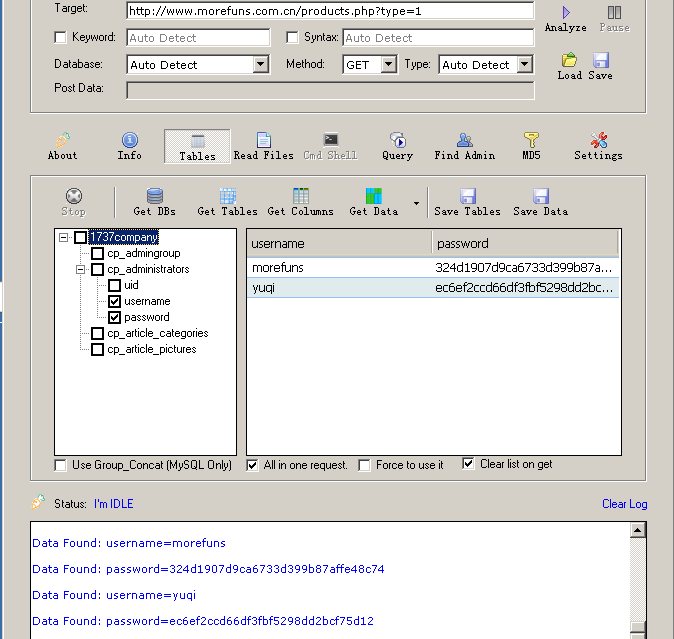Check the 1737company database checkbox

[x=80, y=237]
